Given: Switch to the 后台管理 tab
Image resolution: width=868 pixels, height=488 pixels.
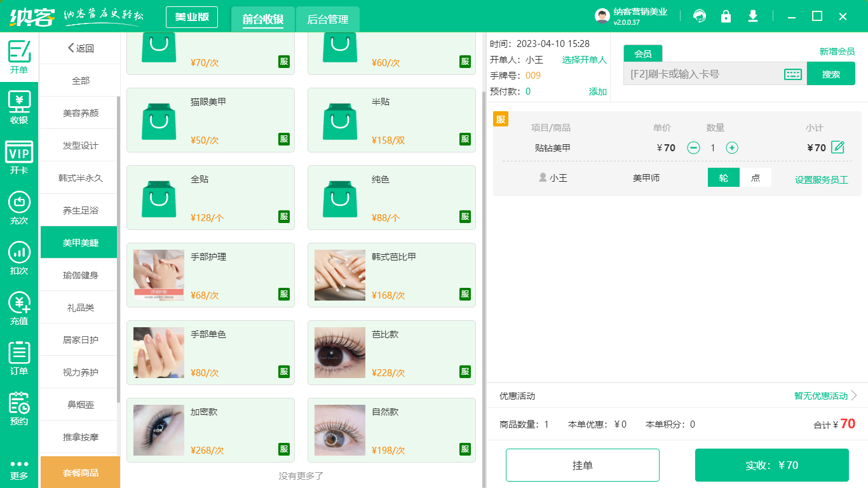Looking at the screenshot, I should point(329,19).
